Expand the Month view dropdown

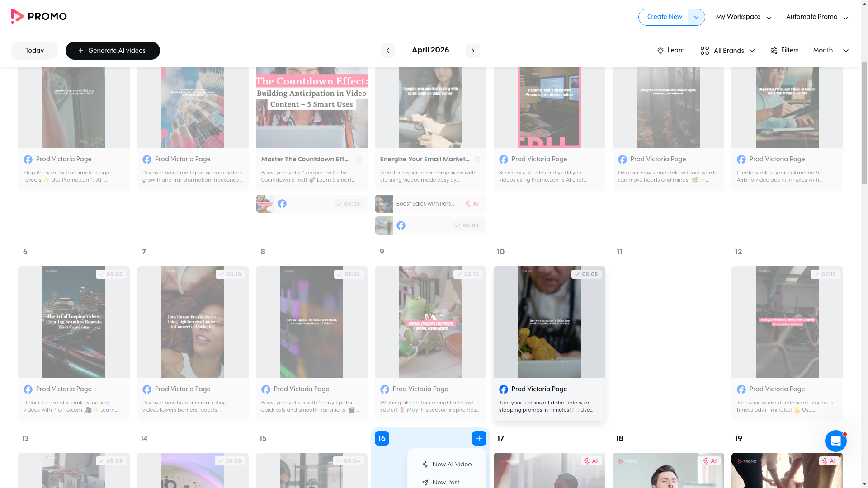(830, 51)
